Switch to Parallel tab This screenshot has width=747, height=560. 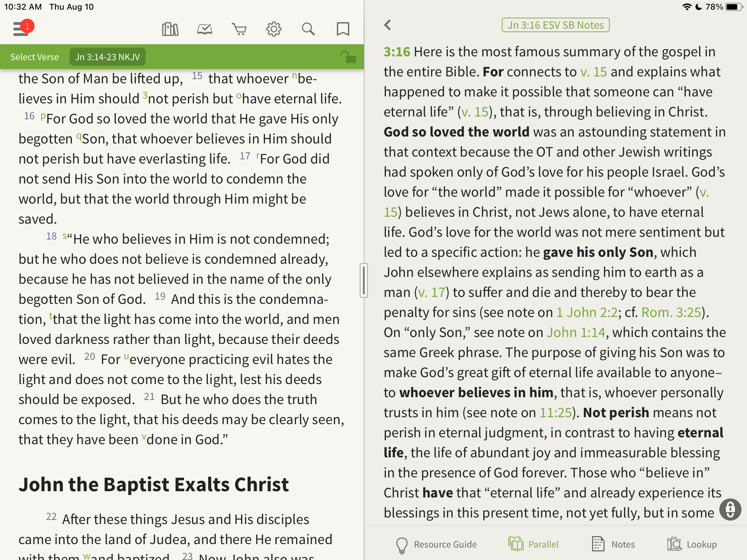coord(533,544)
